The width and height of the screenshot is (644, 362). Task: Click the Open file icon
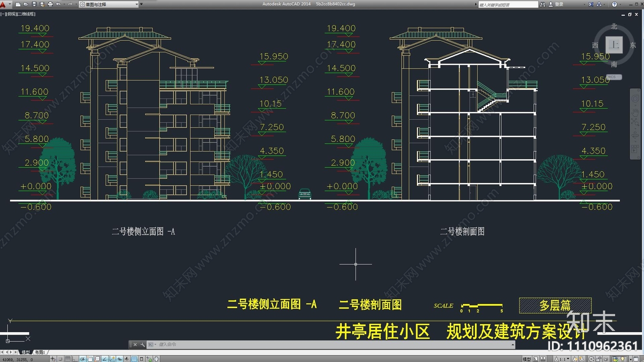26,4
